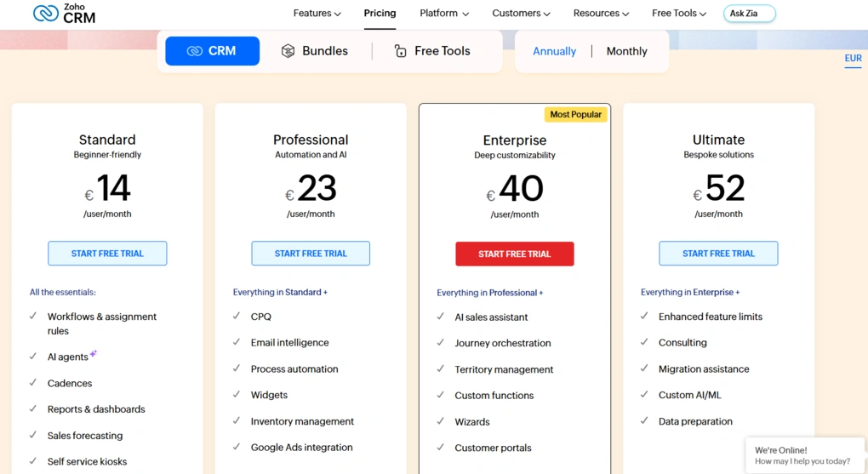Start free trial for Enterprise plan
Image resolution: width=868 pixels, height=474 pixels.
coord(515,254)
